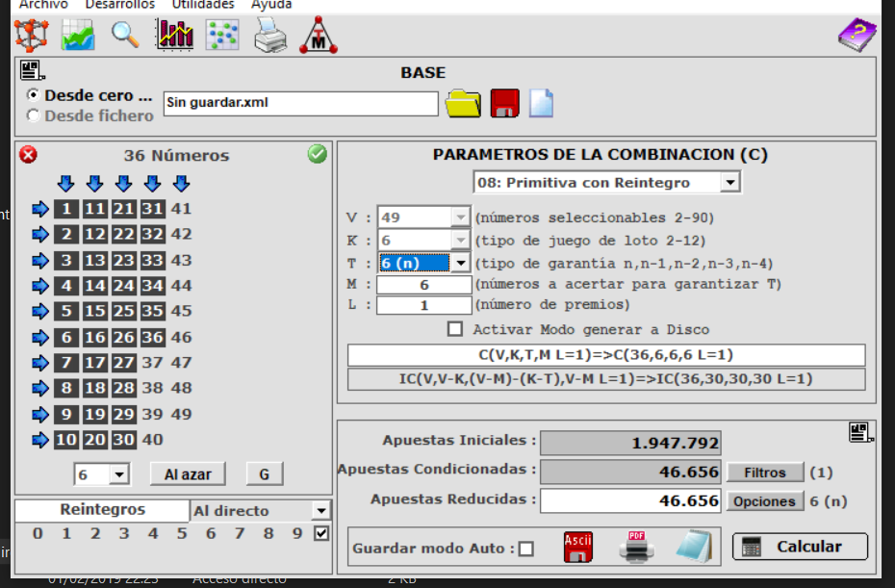This screenshot has width=895, height=588.
Task: Click the Calcular button
Action: [800, 547]
